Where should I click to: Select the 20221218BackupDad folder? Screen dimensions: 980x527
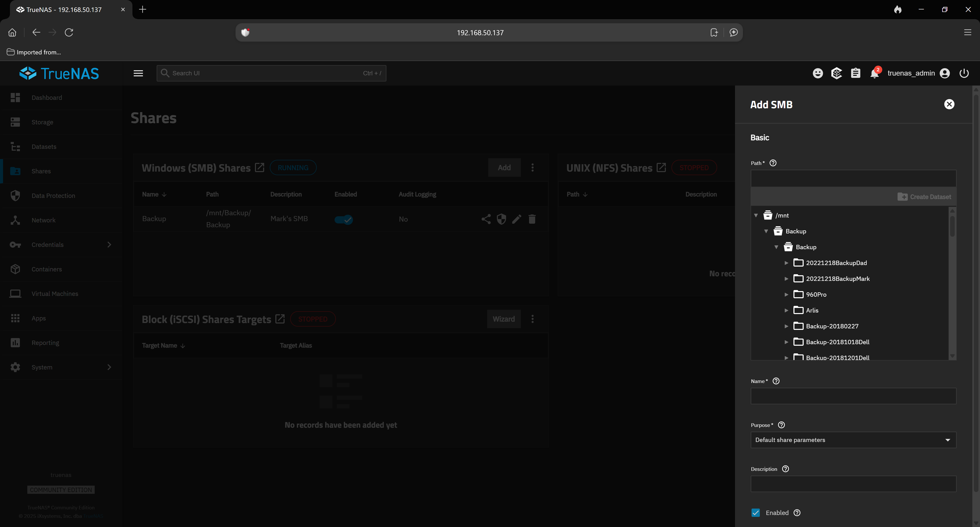(836, 263)
